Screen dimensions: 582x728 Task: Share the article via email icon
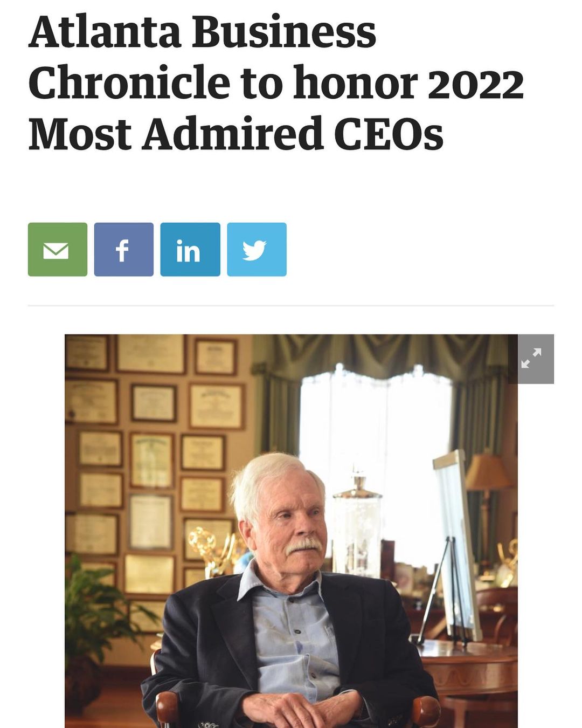pyautogui.click(x=58, y=250)
